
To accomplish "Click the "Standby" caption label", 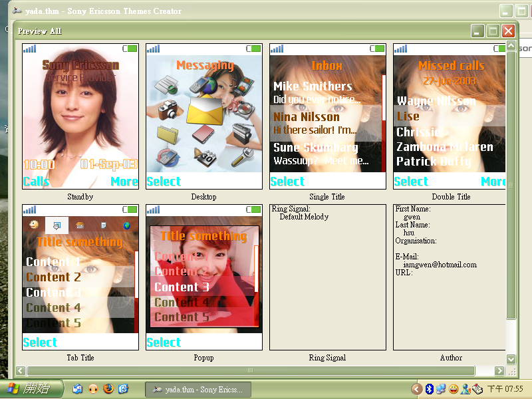I will 80,197.
